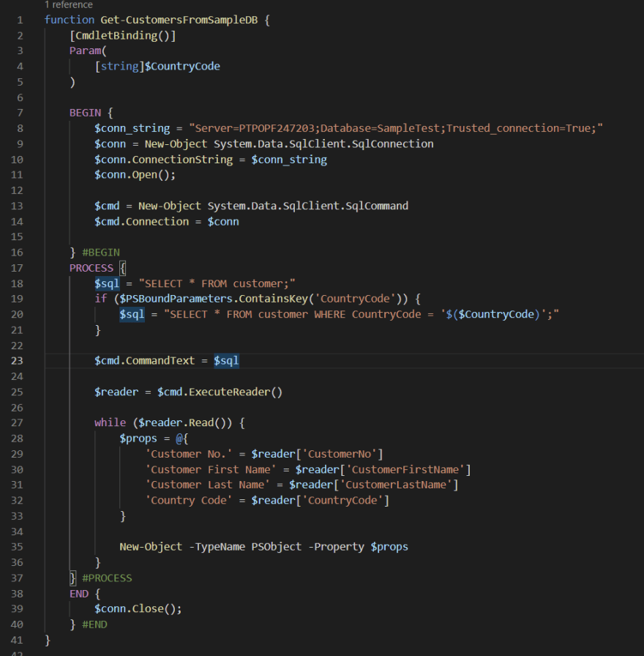Click the $reader variable on line 25
The image size is (644, 656).
116,392
